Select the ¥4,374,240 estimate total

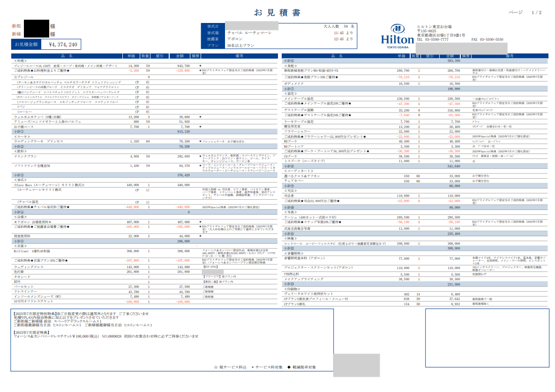63,45
